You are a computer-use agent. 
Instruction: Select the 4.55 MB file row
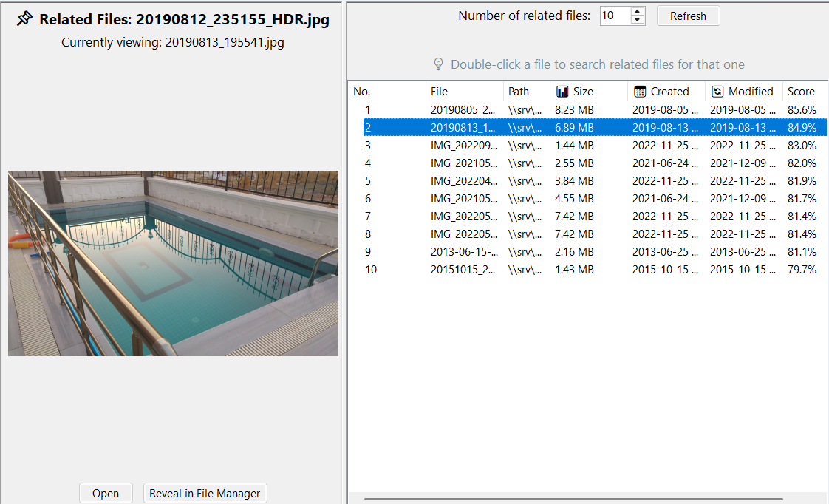[x=594, y=198]
